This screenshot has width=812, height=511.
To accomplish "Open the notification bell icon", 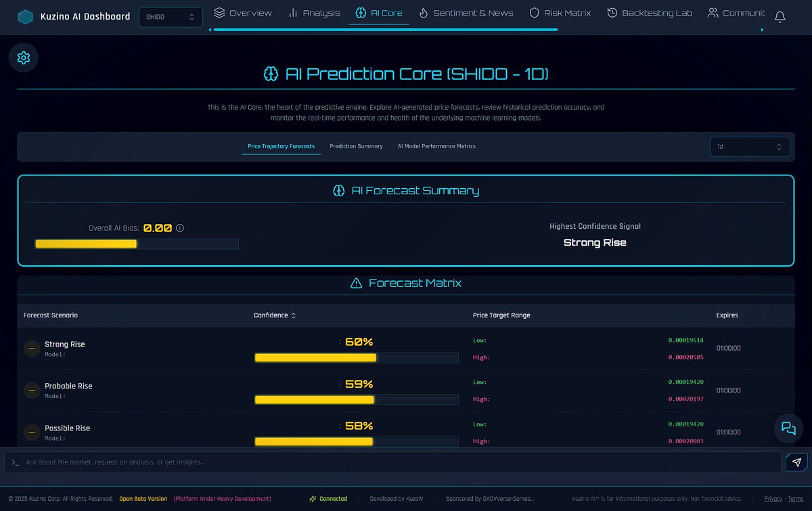I will pos(780,17).
